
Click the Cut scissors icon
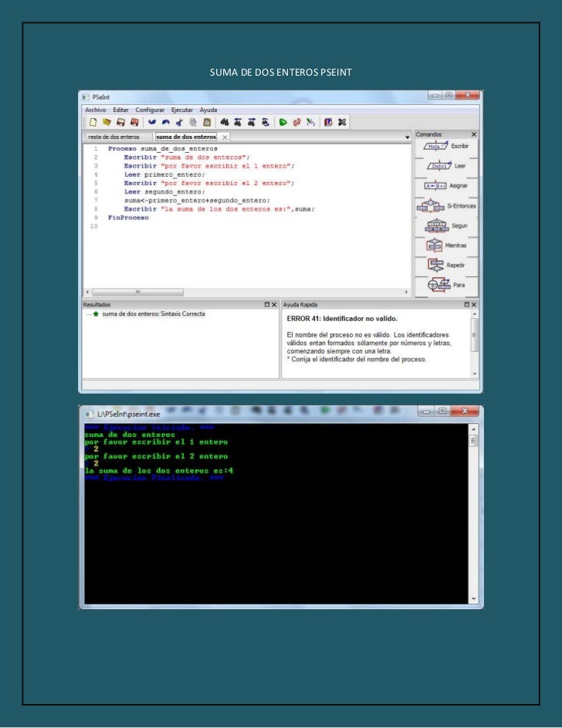pyautogui.click(x=179, y=122)
